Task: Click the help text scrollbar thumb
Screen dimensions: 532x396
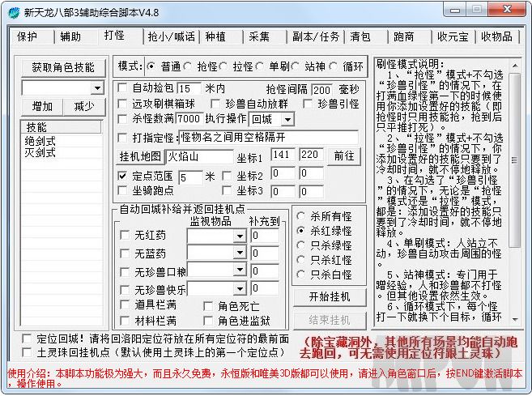Action: click(515, 160)
